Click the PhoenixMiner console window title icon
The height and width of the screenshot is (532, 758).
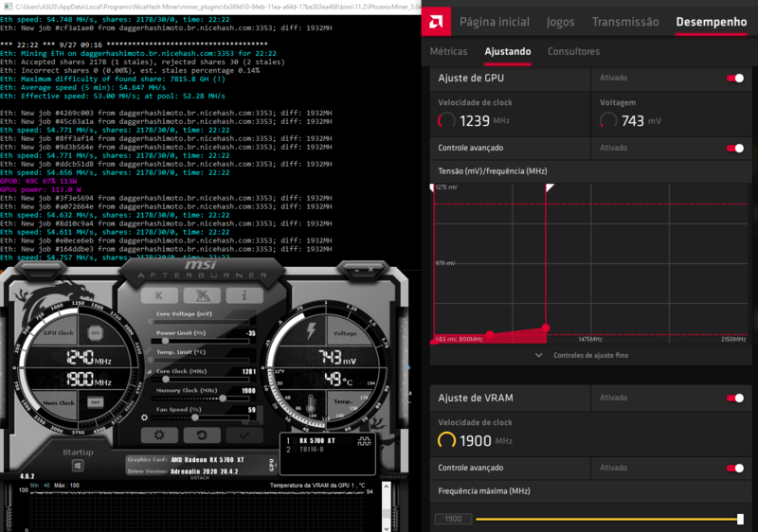pos(8,7)
